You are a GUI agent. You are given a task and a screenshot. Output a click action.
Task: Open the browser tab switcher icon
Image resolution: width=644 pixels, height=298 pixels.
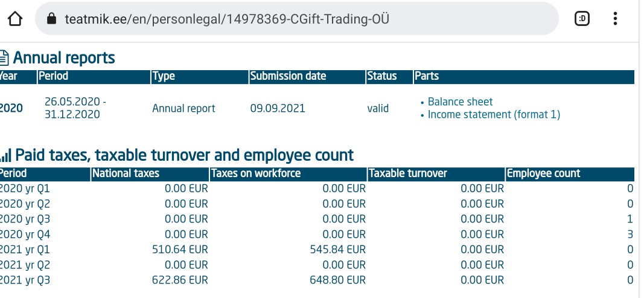[582, 19]
